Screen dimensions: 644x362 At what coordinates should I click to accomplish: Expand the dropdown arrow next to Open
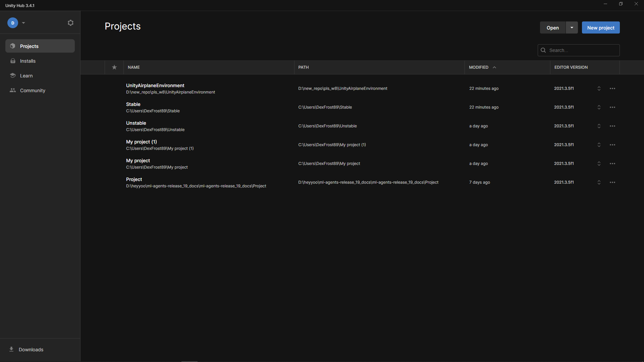(572, 27)
